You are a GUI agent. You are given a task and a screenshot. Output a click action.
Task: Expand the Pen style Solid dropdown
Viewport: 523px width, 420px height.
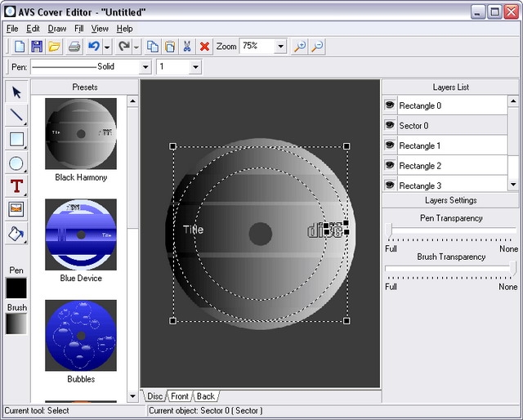coord(146,67)
